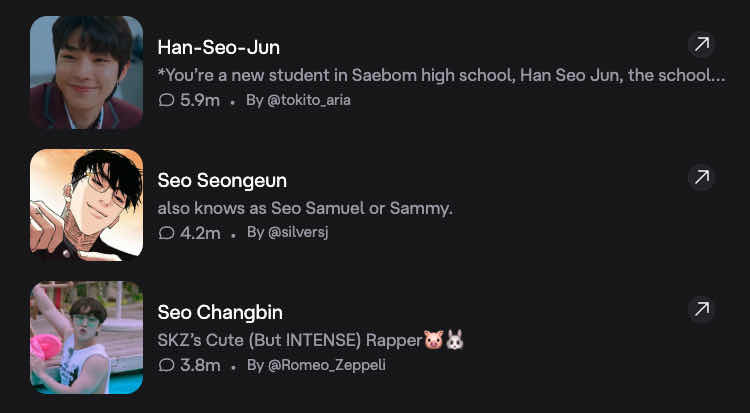Click the rabbit emoji in Changbin's description
Viewport: 750px width, 413px height.
[455, 340]
